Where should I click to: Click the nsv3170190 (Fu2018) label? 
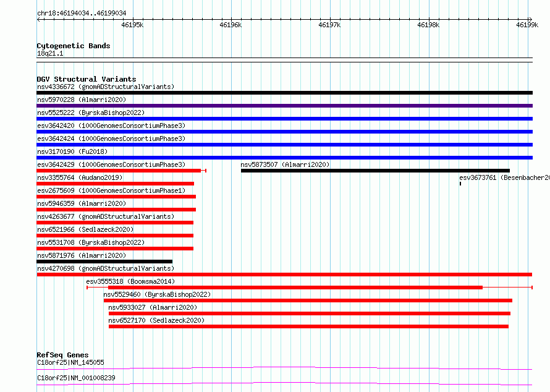tap(72, 151)
